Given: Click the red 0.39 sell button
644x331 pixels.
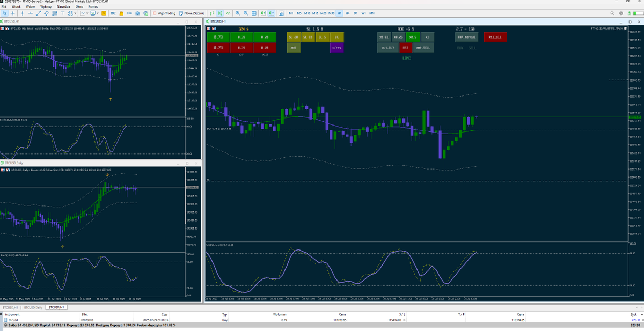Looking at the screenshot, I should click(x=241, y=48).
